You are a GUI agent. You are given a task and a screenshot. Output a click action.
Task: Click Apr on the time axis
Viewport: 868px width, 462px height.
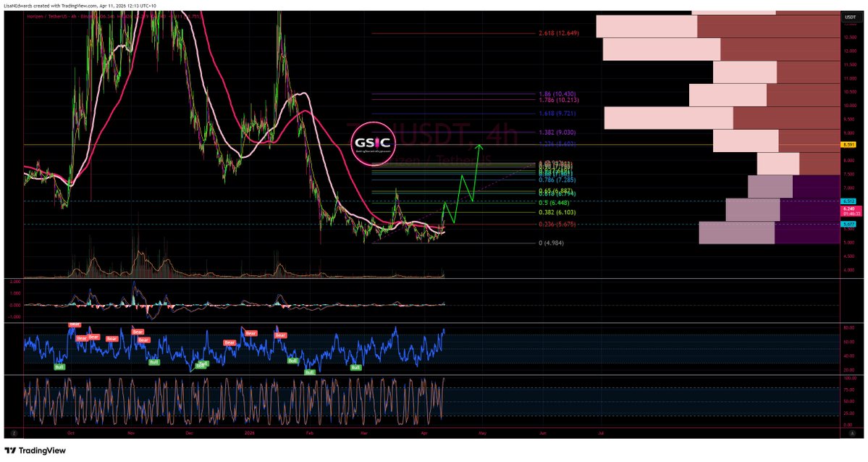pos(424,433)
